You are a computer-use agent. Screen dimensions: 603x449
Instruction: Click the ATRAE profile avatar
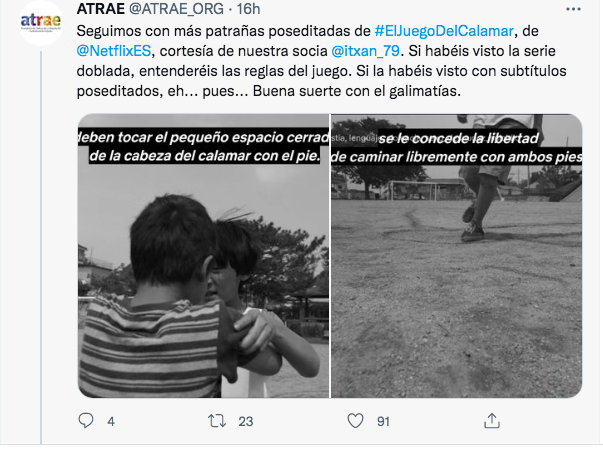click(40, 23)
